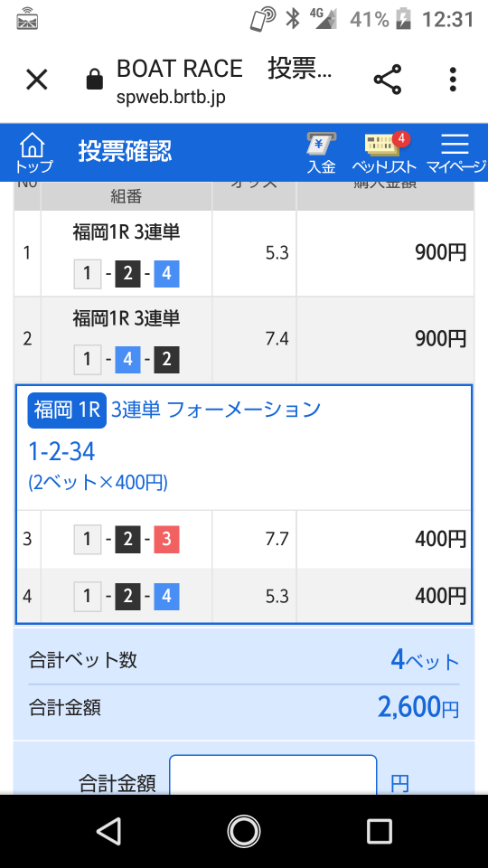Tap the Android back navigation button

point(109,830)
